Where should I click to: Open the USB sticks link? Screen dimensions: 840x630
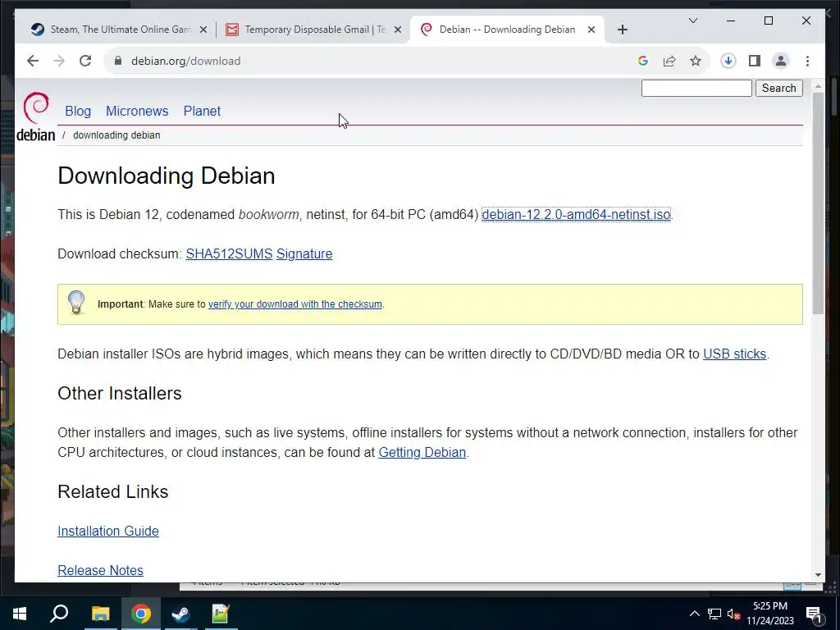(734, 354)
